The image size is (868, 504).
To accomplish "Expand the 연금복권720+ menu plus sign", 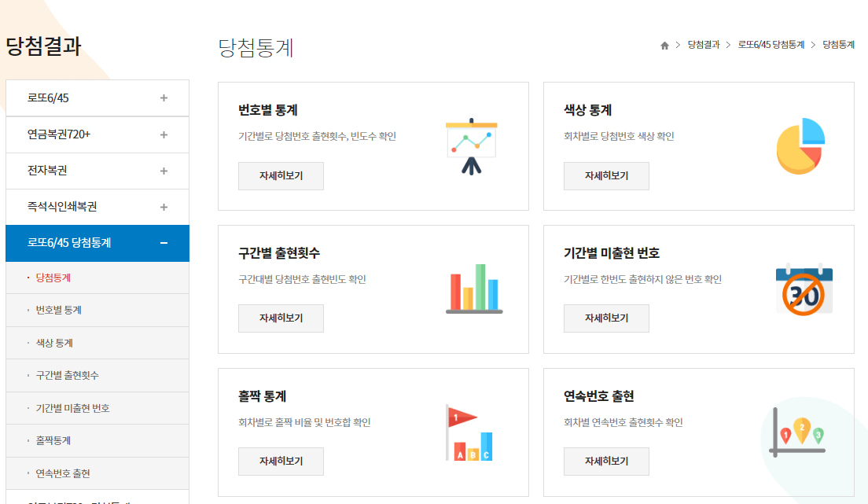I will click(x=164, y=134).
